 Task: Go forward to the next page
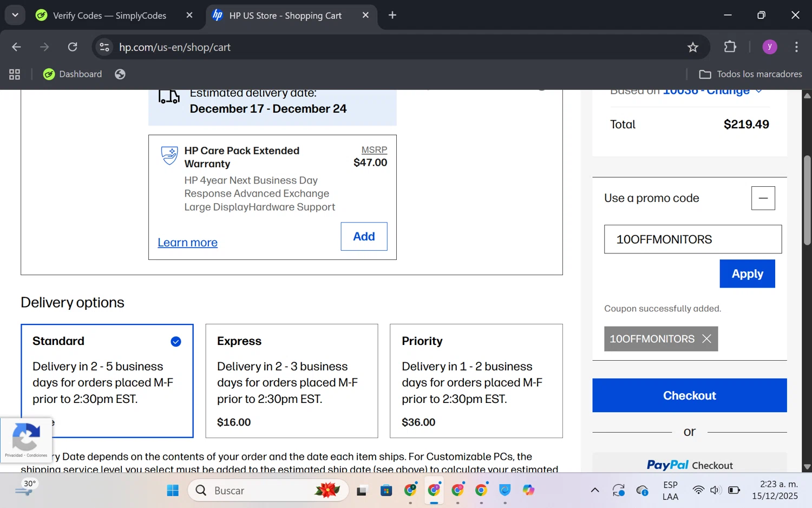coord(44,47)
